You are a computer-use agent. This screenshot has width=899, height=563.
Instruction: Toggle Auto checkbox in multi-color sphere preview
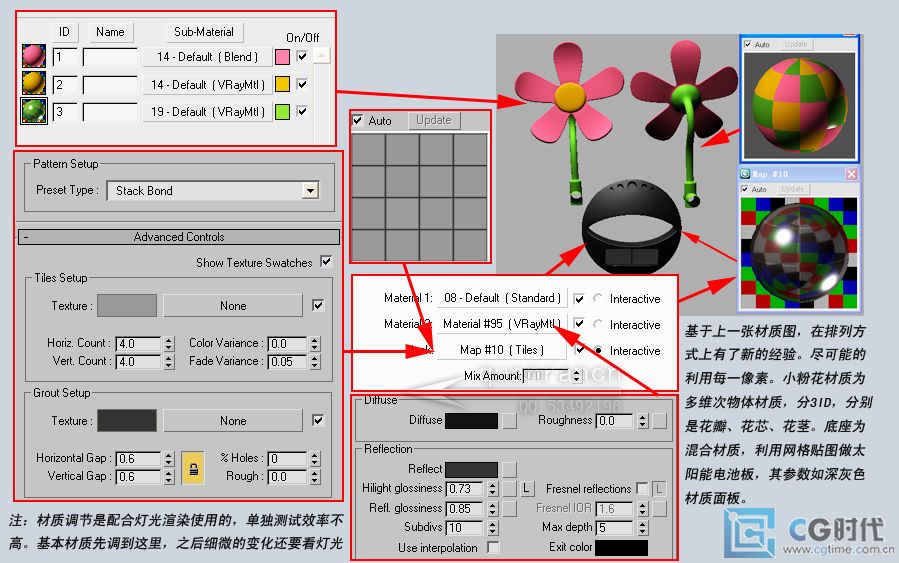[748, 44]
